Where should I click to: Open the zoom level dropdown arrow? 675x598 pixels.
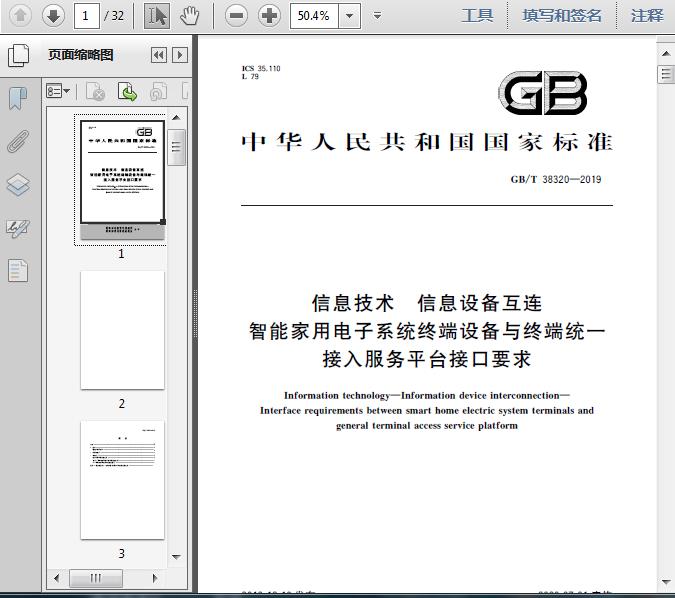coord(350,16)
